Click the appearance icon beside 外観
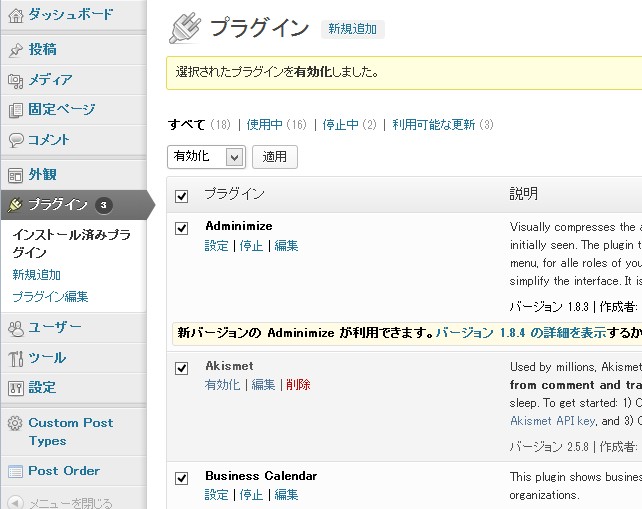The height and width of the screenshot is (509, 642). coord(16,175)
